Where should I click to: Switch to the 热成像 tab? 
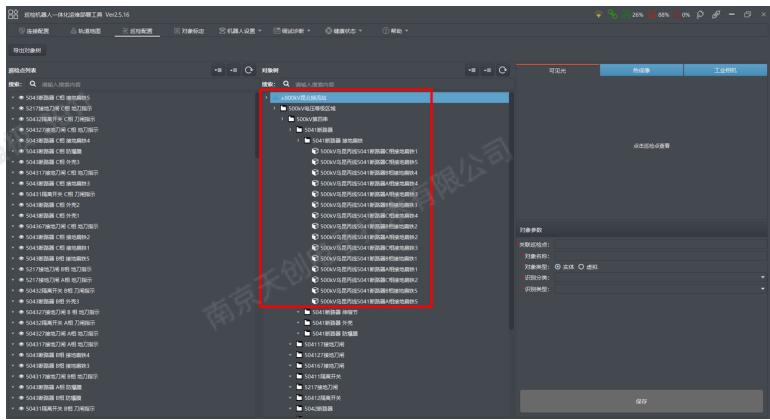641,70
